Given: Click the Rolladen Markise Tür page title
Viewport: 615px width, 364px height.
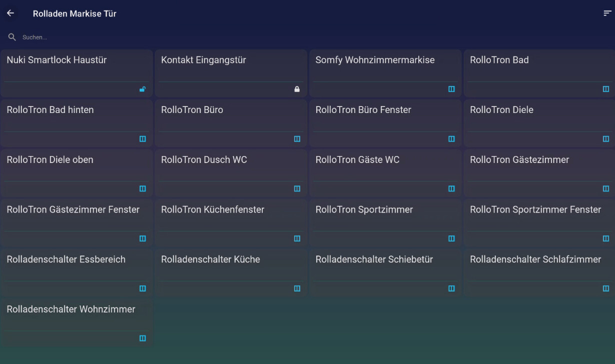Looking at the screenshot, I should tap(75, 13).
